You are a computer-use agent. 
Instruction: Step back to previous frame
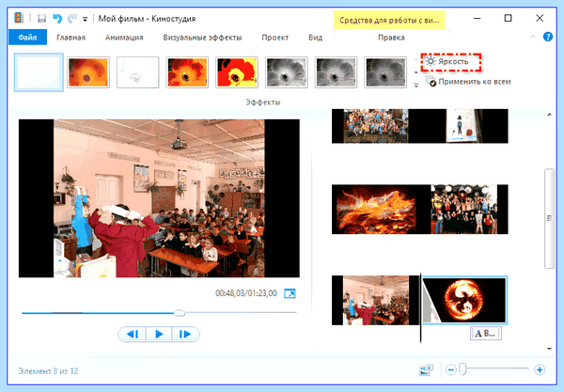[x=132, y=334]
